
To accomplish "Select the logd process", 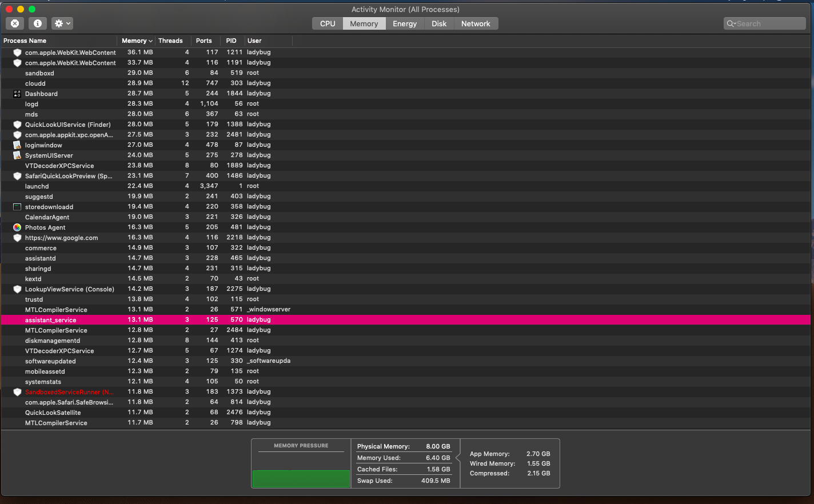I will point(405,104).
